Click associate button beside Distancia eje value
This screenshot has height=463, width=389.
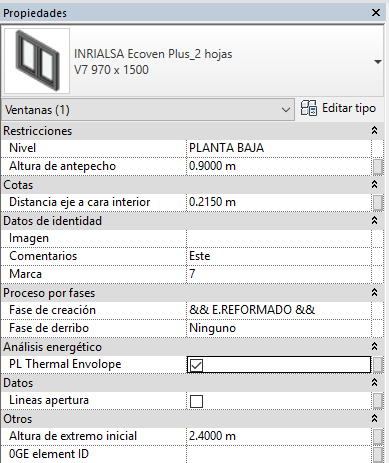(378, 203)
